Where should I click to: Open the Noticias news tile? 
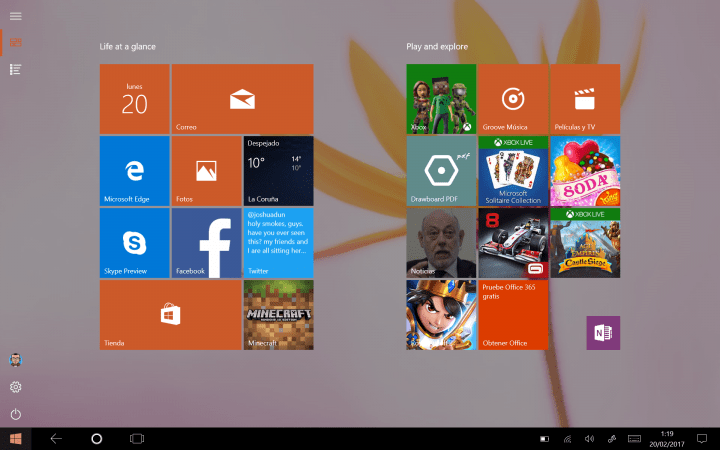(441, 243)
